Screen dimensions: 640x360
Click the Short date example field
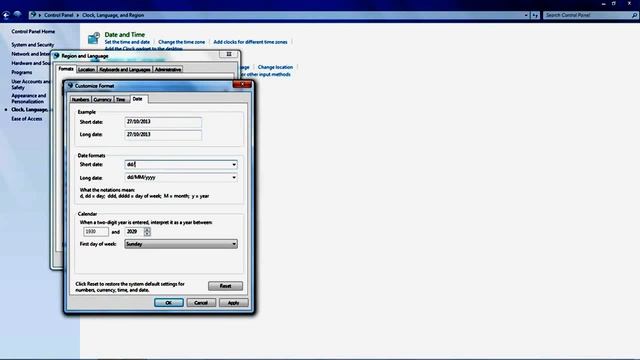163,122
